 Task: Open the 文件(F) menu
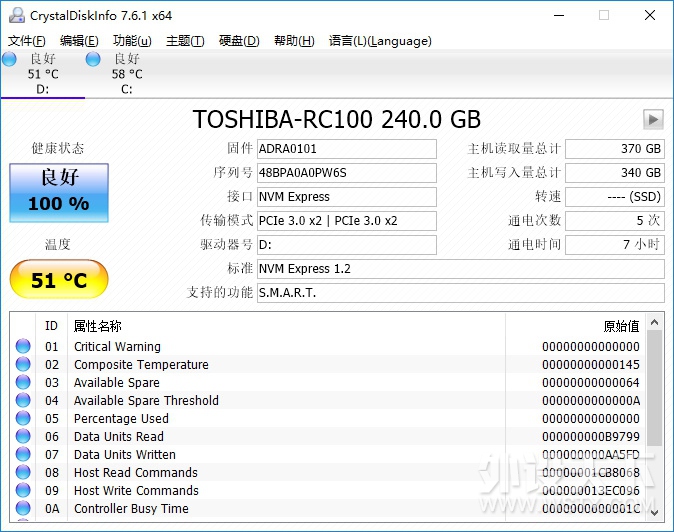(x=27, y=41)
